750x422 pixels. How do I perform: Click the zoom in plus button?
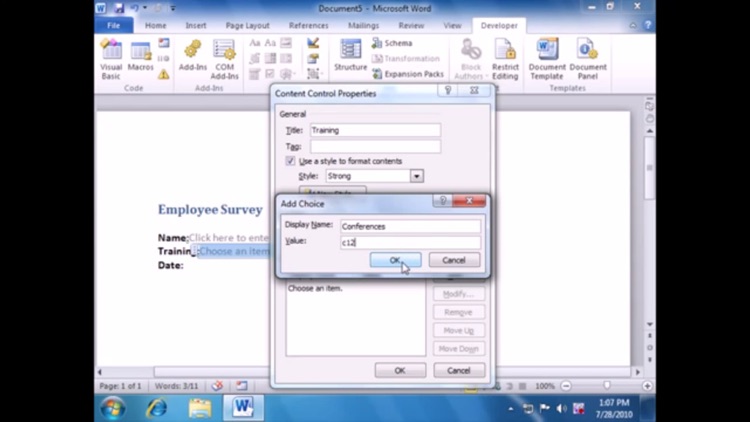pyautogui.click(x=647, y=386)
